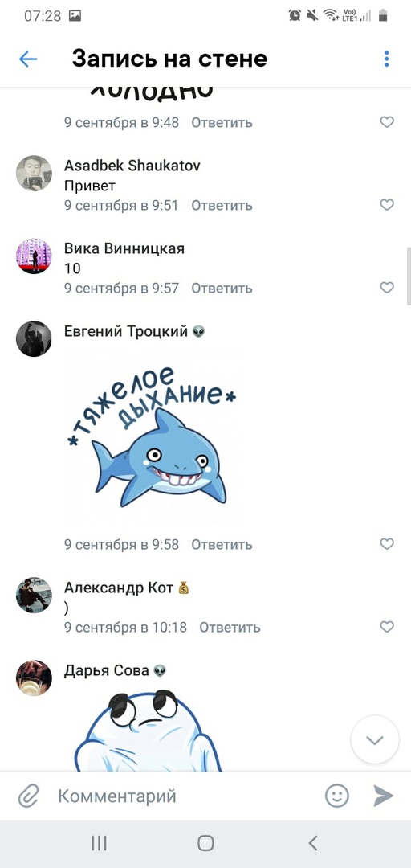Tap the shark тяжелое дыхание sticker

[150, 438]
